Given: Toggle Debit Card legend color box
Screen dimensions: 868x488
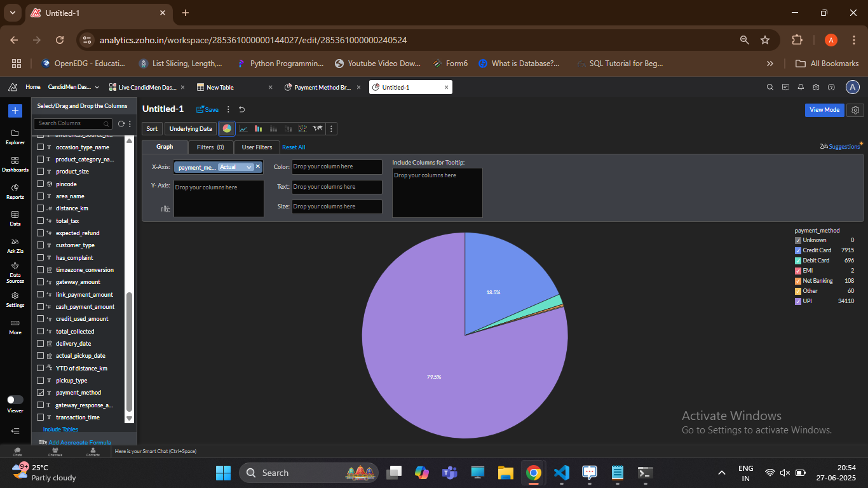Looking at the screenshot, I should (798, 261).
